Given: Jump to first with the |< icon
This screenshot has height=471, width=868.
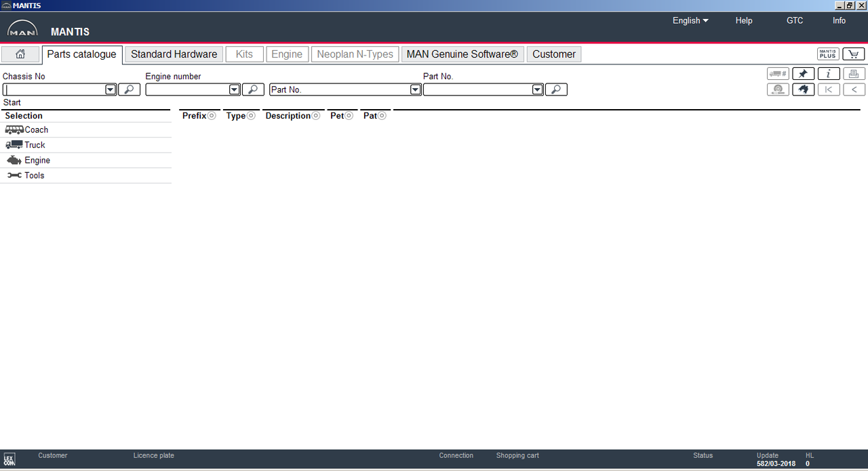Looking at the screenshot, I should 829,89.
